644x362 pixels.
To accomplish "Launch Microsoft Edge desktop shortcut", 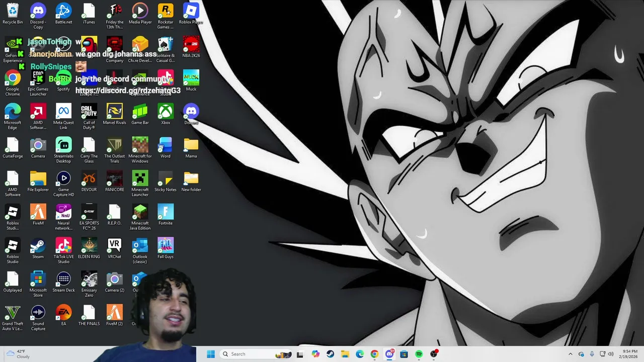I will coord(13,117).
